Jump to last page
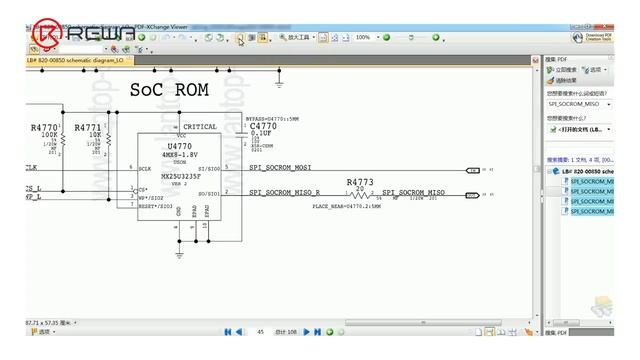This screenshot has width=640, height=360. [318, 332]
